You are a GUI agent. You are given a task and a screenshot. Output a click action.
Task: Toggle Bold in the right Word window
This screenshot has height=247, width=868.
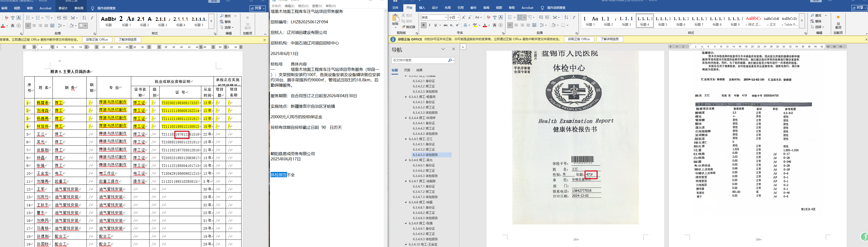[423, 25]
